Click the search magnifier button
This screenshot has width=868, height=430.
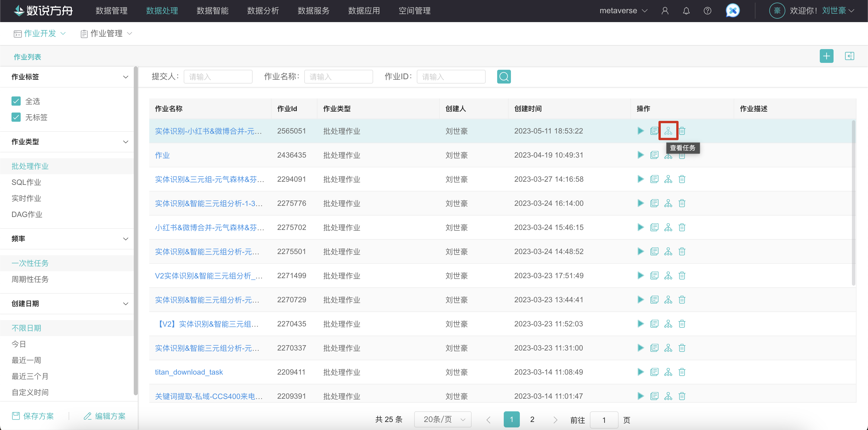[504, 76]
